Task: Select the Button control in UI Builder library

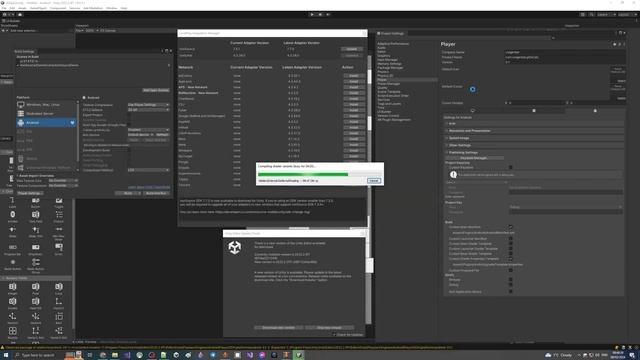Action: click(x=36, y=200)
